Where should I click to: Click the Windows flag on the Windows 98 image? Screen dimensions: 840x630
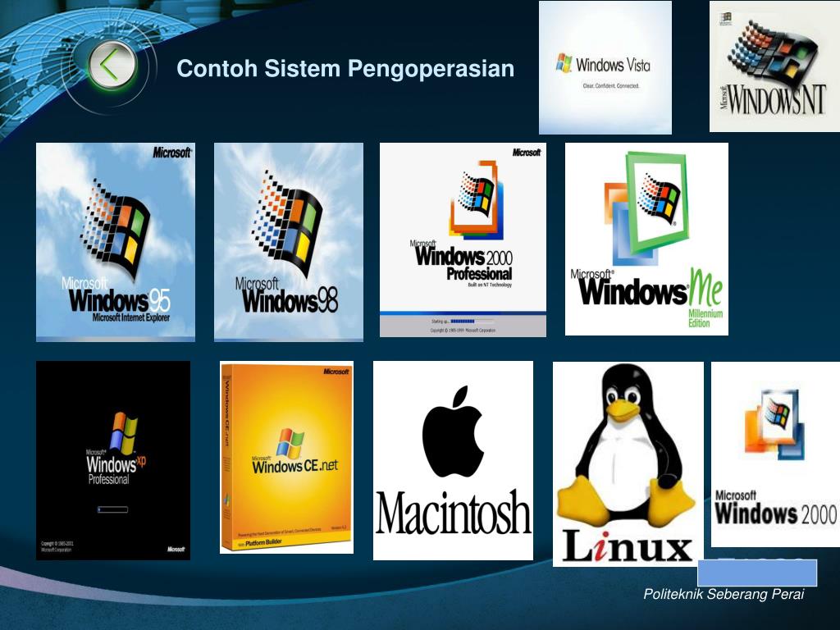287,223
